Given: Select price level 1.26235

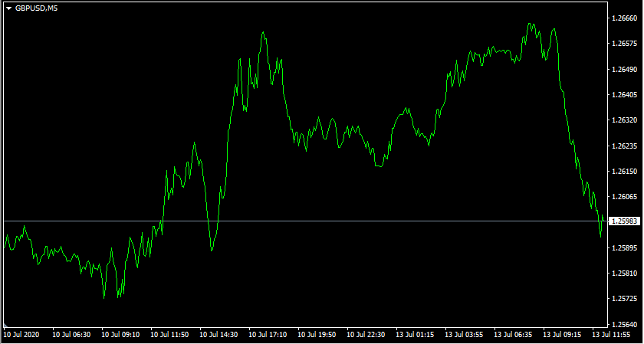Looking at the screenshot, I should [x=624, y=146].
